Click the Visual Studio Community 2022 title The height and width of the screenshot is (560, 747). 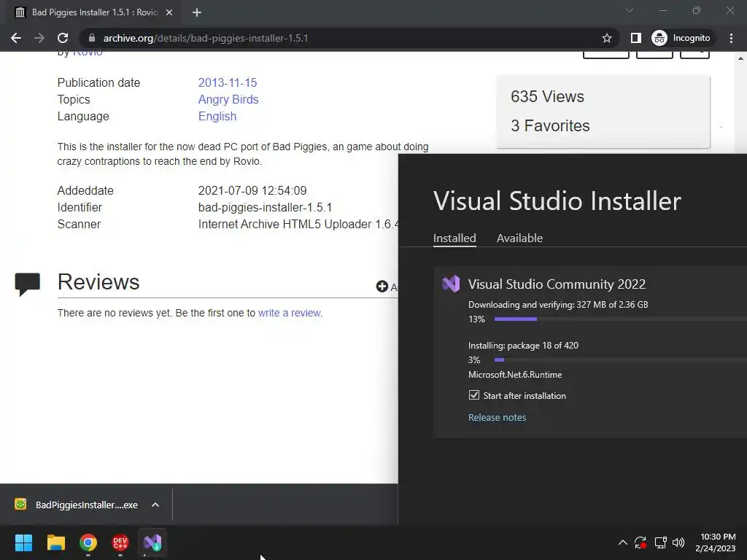click(557, 284)
